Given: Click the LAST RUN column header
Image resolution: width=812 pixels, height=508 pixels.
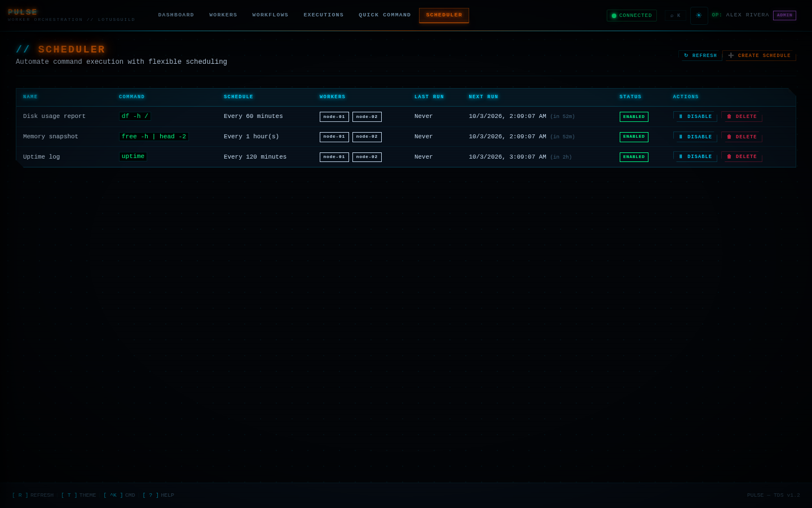Looking at the screenshot, I should pos(429,97).
